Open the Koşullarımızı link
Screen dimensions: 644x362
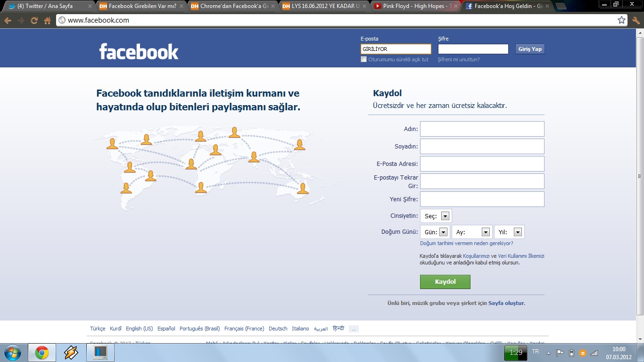tap(476, 256)
